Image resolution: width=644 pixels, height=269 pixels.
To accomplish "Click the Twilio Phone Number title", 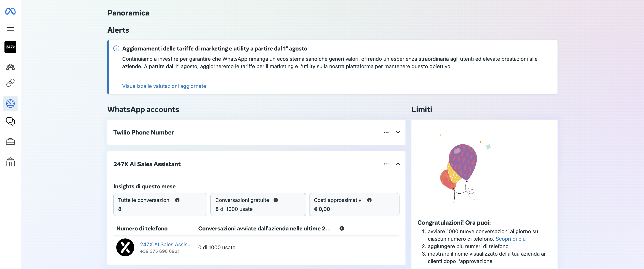I will point(143,132).
